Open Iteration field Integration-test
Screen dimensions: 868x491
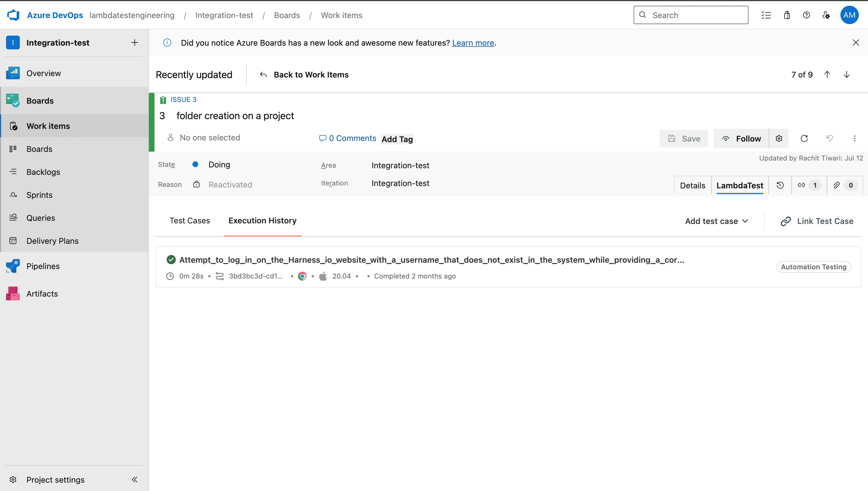point(400,183)
